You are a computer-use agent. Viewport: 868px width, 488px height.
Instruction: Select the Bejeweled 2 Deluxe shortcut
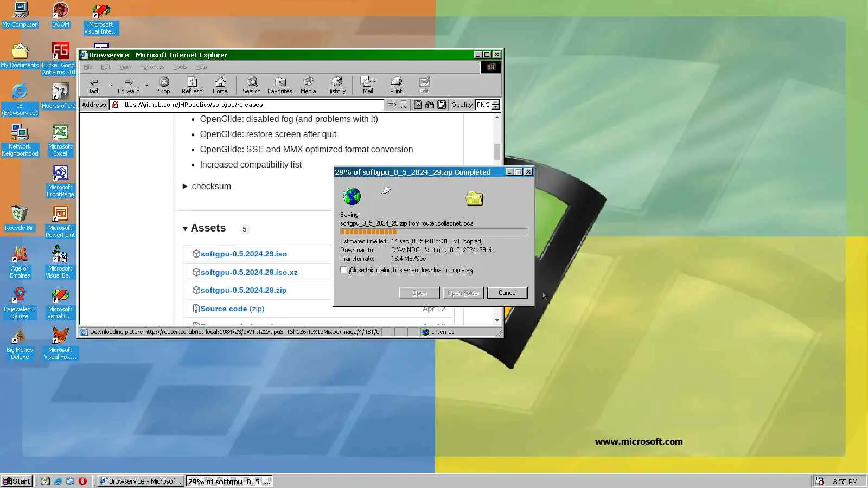(x=20, y=303)
